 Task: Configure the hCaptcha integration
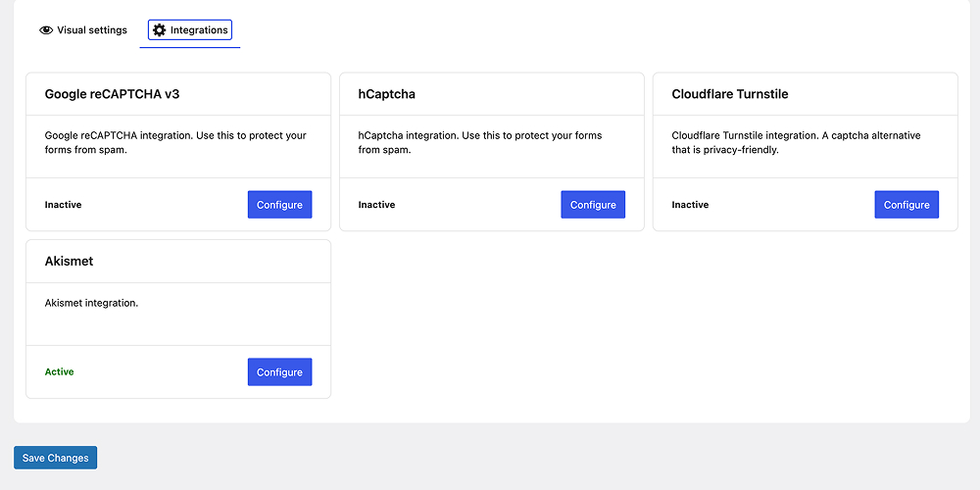[593, 205]
